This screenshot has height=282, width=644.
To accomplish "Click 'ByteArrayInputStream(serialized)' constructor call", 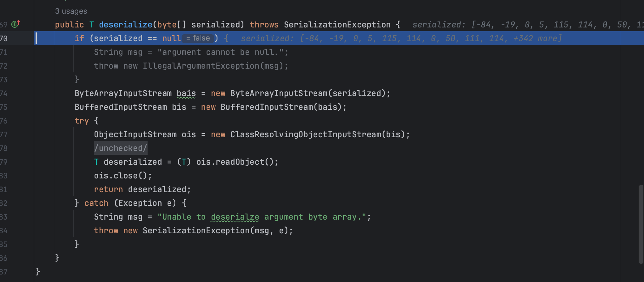I will click(308, 93).
